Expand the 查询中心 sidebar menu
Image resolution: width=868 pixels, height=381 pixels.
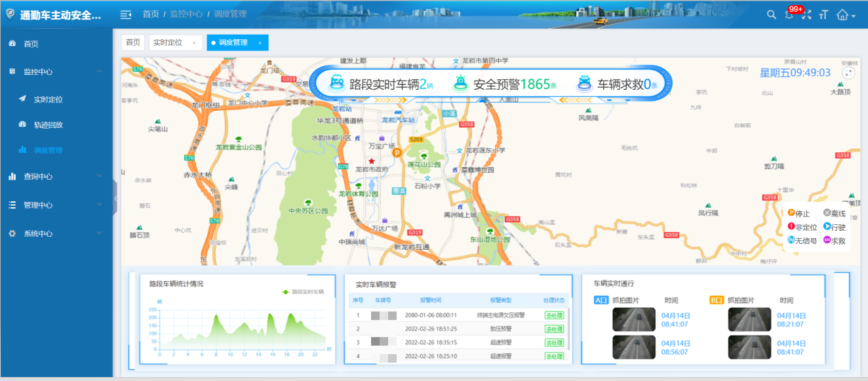click(39, 176)
